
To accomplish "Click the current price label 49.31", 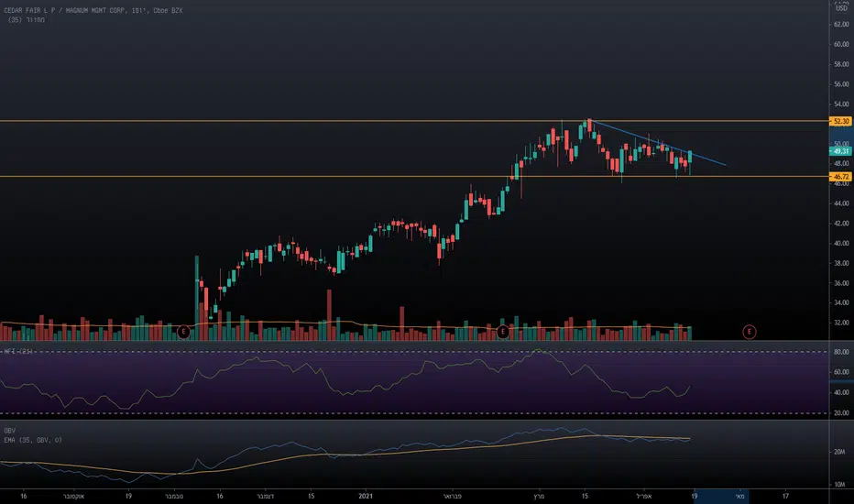I will pyautogui.click(x=840, y=151).
